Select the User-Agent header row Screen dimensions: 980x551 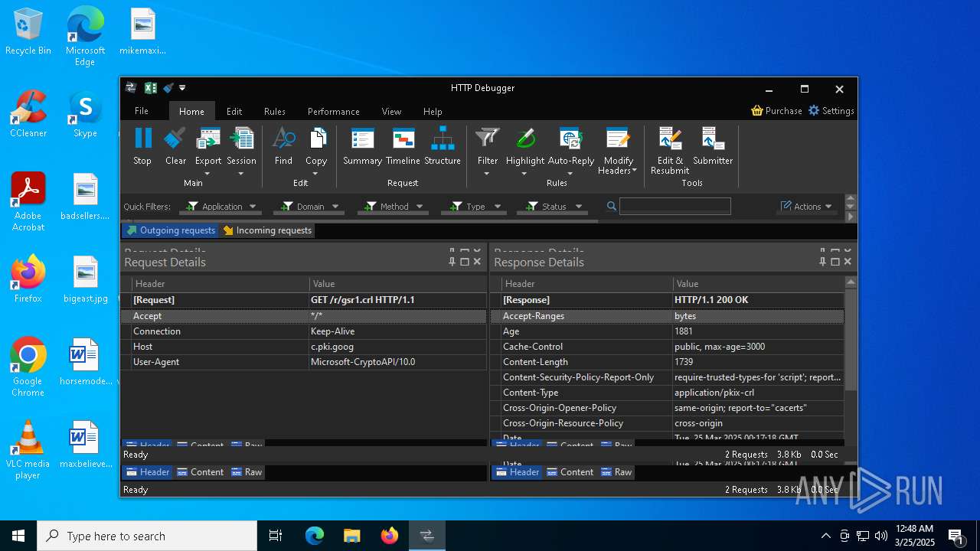tap(303, 362)
